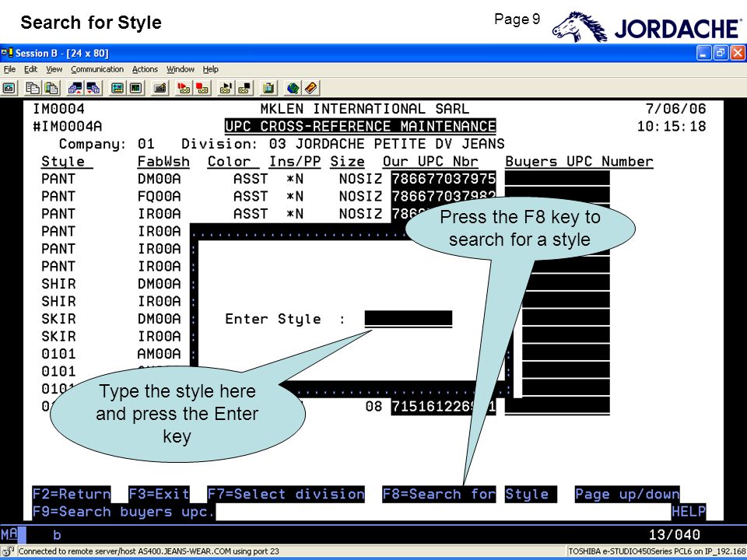Click the Company value 01

pos(146,144)
